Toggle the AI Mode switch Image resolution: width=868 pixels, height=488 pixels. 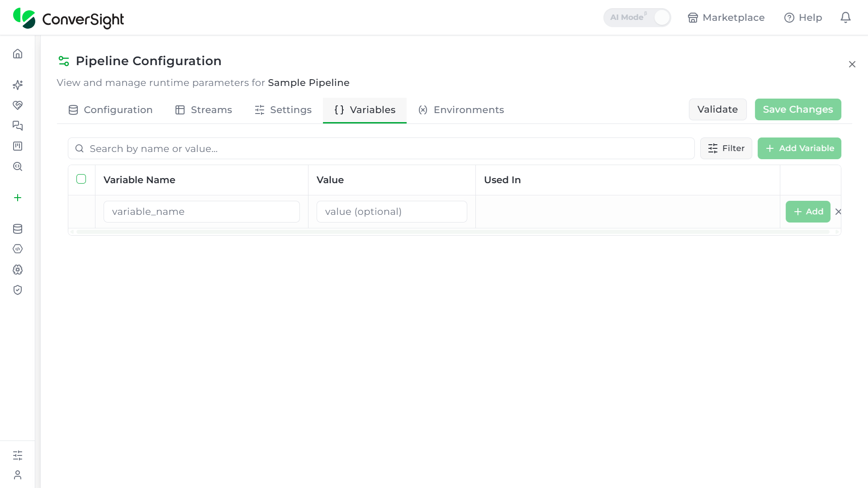637,18
